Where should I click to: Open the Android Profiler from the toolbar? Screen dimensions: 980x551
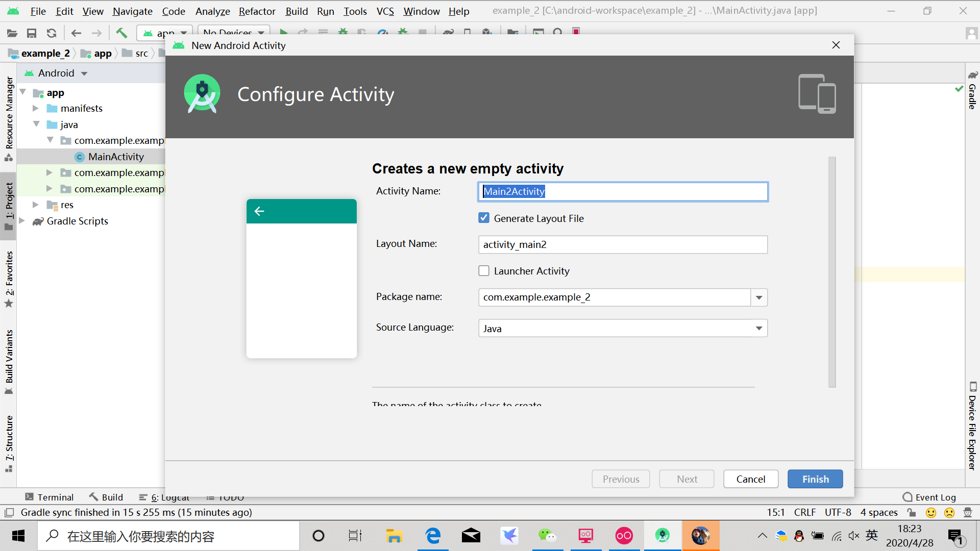click(x=383, y=33)
